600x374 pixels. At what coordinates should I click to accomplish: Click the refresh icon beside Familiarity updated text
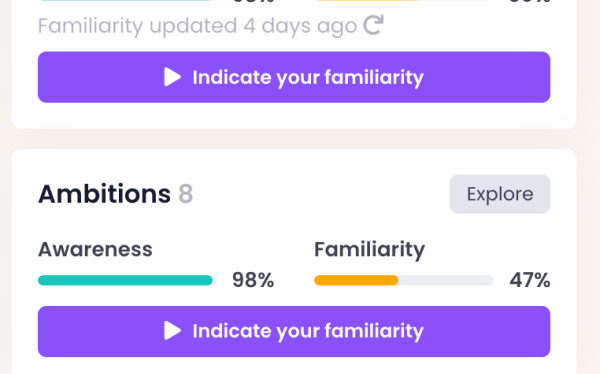373,25
